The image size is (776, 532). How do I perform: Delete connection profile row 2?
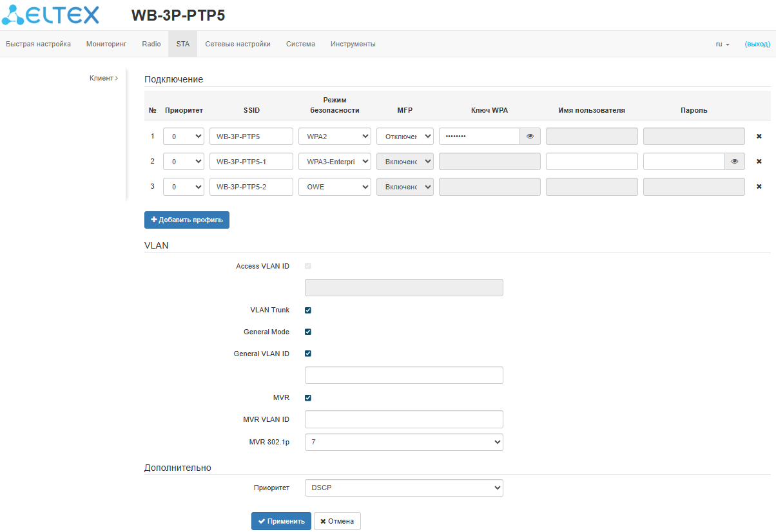click(x=759, y=162)
